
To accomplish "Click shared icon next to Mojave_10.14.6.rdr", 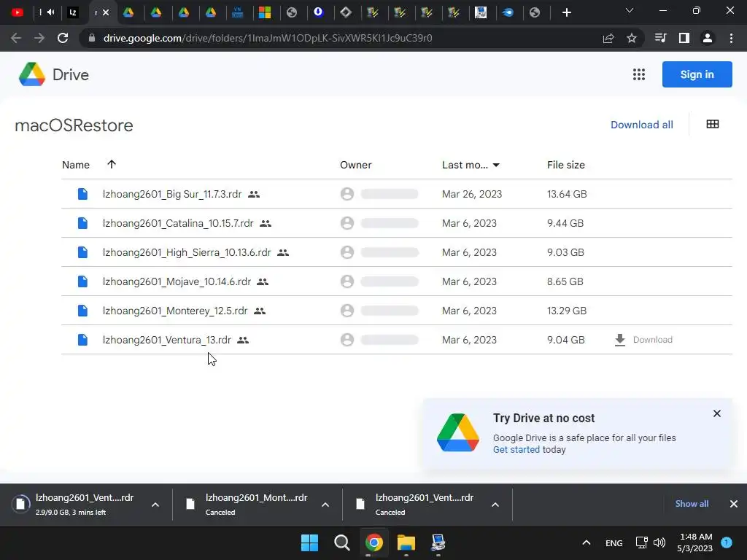I will tap(263, 281).
